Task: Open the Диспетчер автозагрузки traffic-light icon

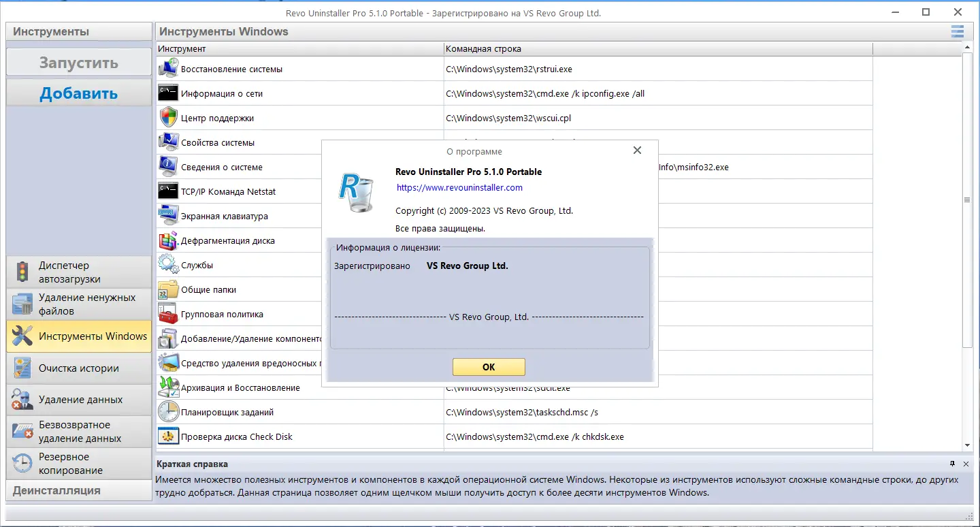Action: (20, 272)
